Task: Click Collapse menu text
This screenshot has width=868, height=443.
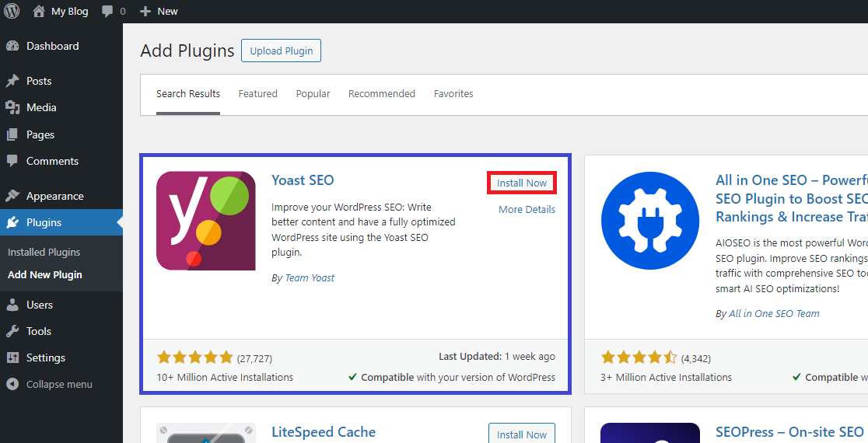Action: [x=59, y=385]
